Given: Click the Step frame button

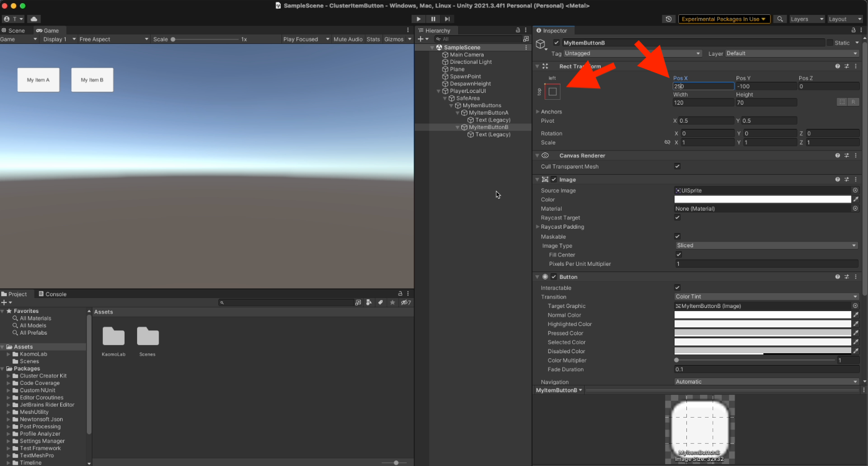Looking at the screenshot, I should pos(448,19).
